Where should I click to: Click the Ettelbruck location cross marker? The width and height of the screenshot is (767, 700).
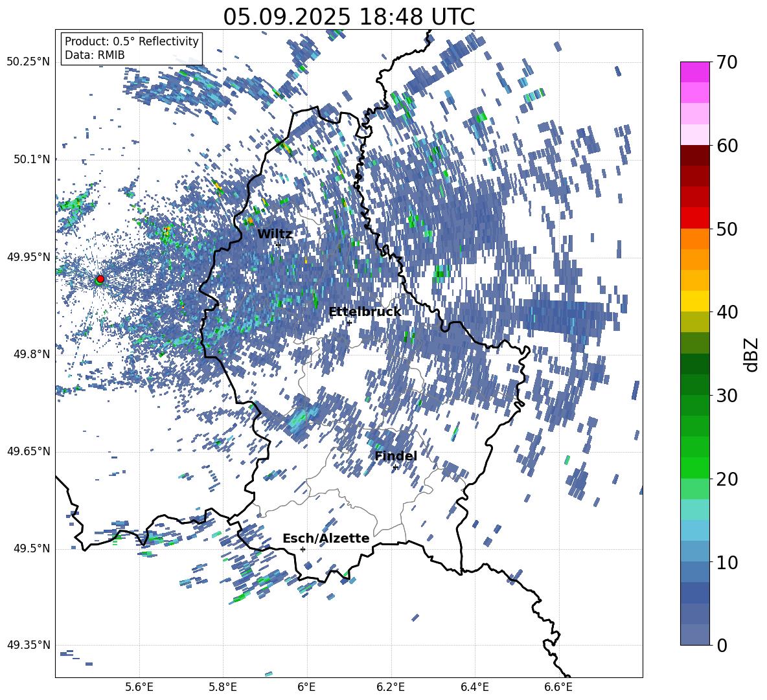point(349,322)
